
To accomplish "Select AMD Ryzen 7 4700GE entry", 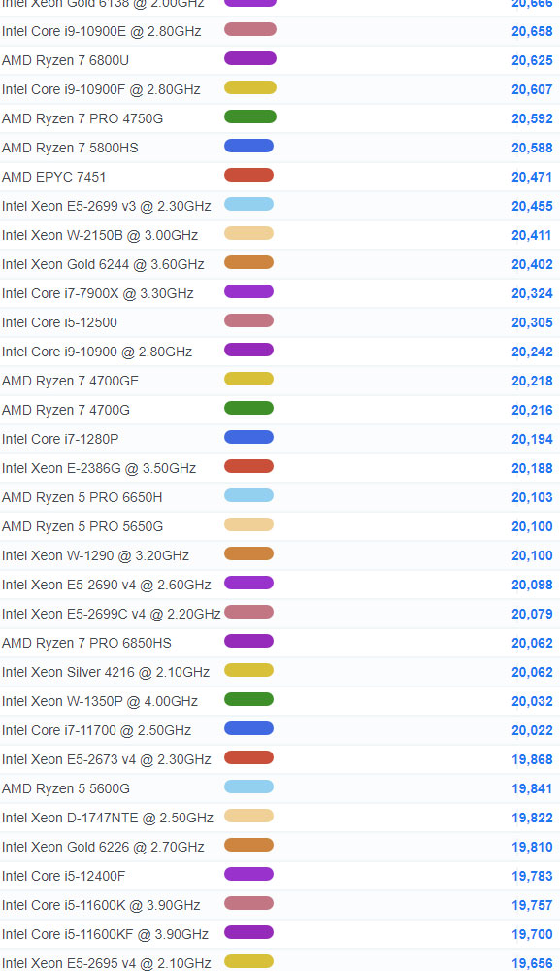I will tap(71, 381).
